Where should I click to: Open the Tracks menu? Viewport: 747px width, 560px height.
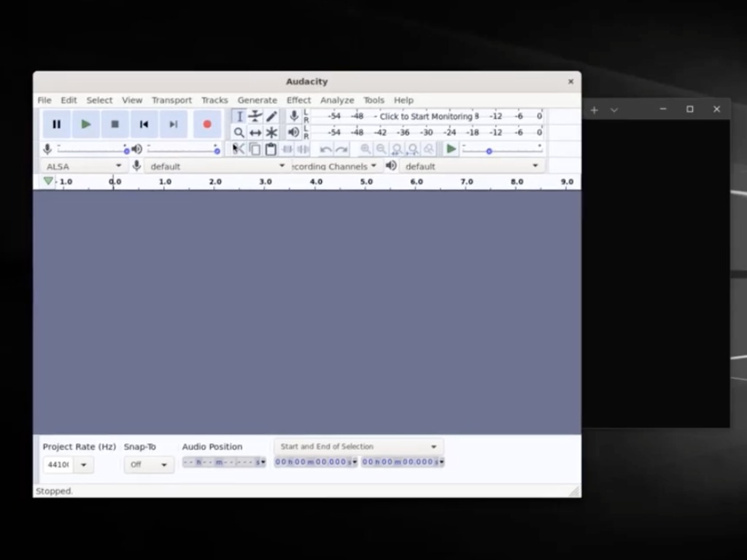coord(214,100)
